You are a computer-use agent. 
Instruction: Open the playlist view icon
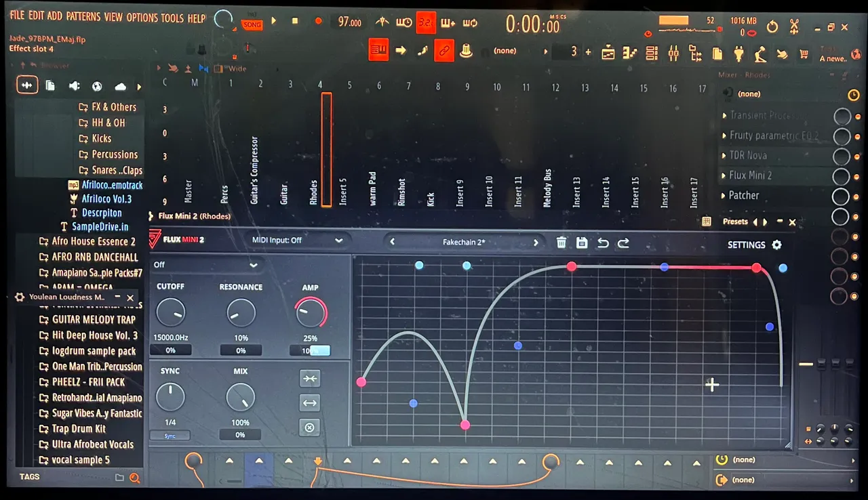click(608, 52)
